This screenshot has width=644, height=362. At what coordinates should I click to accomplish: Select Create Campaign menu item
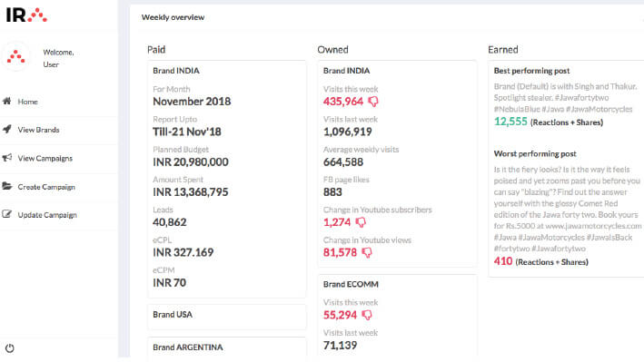[46, 187]
